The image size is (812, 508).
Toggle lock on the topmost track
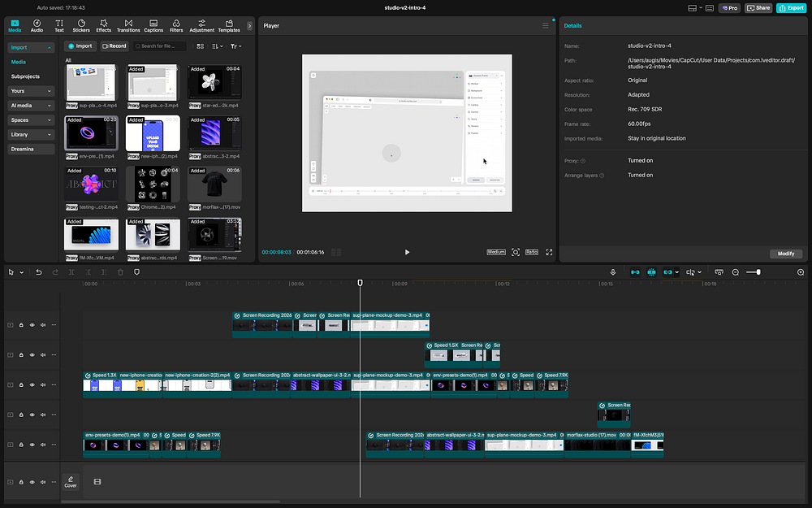click(x=22, y=325)
